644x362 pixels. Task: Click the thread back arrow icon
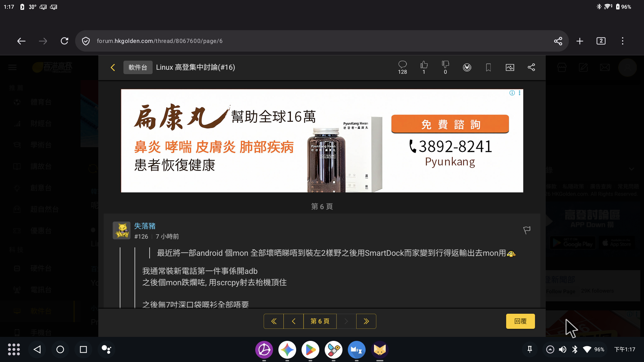[x=113, y=67]
